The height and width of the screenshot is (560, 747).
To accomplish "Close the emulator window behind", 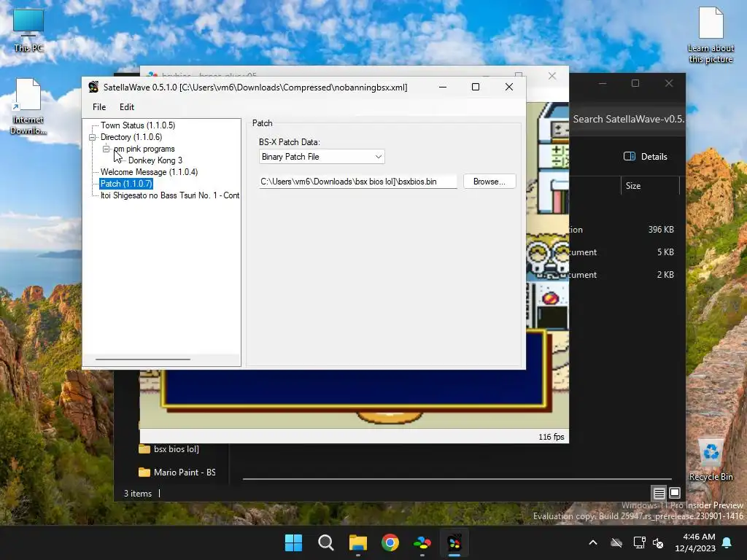I will pos(552,76).
